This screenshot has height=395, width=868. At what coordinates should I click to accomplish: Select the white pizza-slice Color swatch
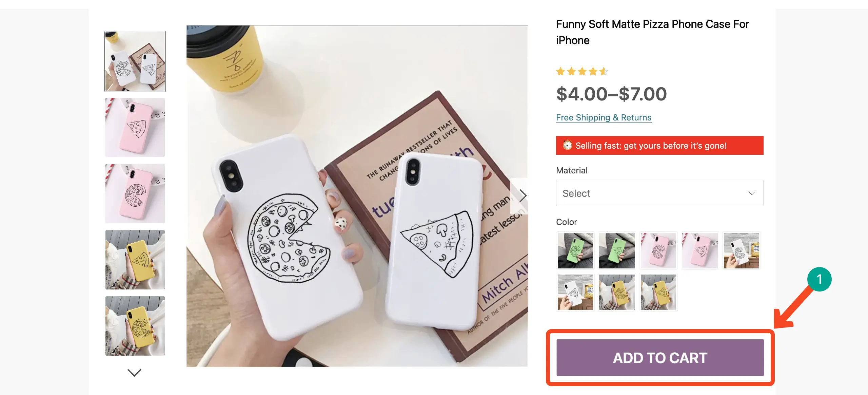pos(575,292)
